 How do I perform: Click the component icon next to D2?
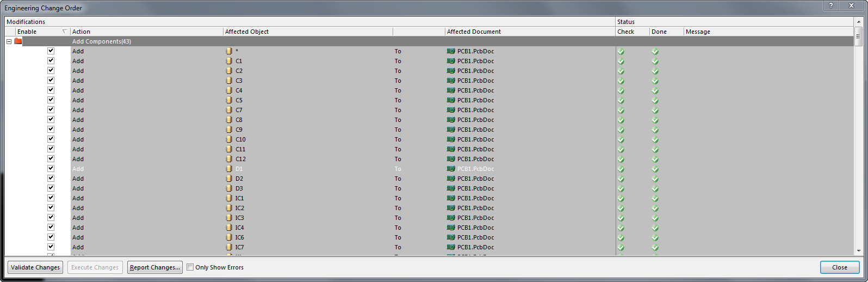pyautogui.click(x=229, y=179)
